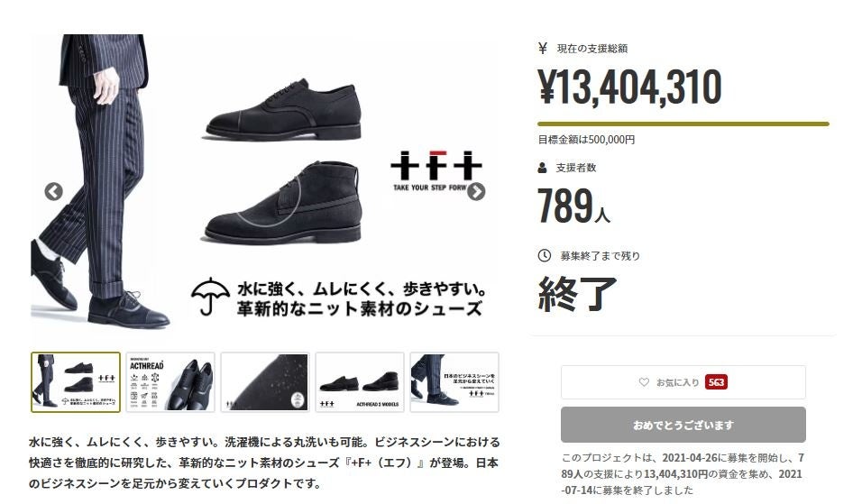Click the next image arrow on carousel
862x504 pixels.
click(476, 191)
